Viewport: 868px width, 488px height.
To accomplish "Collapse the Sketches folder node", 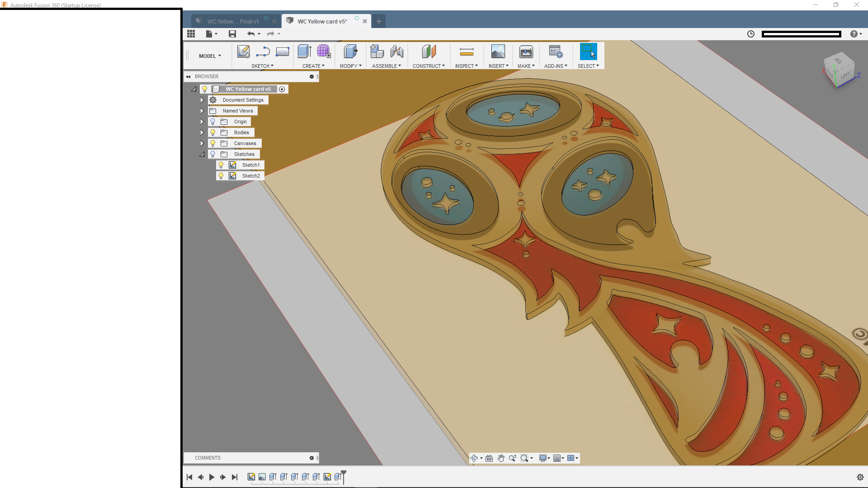I will click(x=202, y=154).
